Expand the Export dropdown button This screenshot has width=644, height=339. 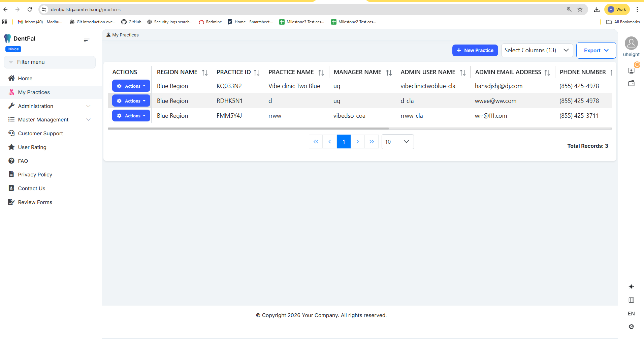tap(596, 51)
